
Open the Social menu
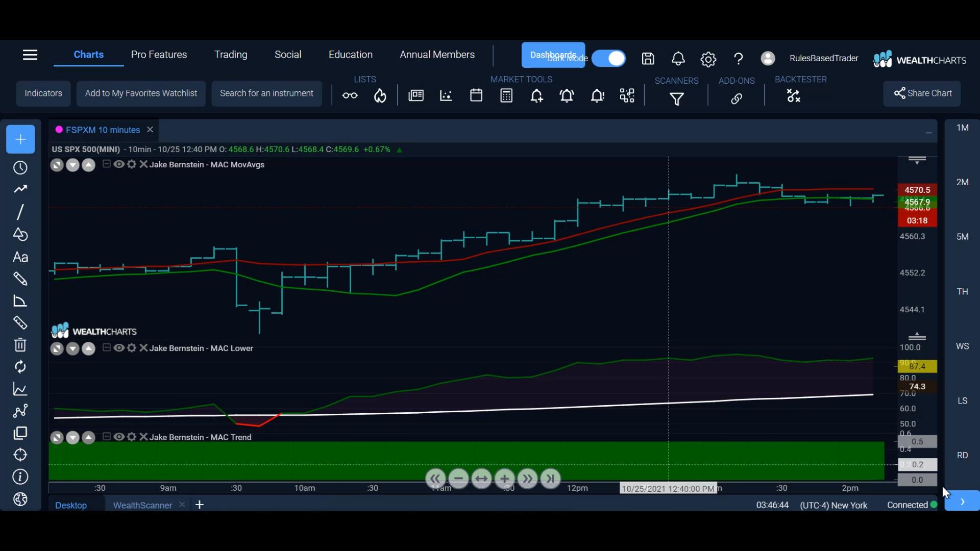point(288,55)
